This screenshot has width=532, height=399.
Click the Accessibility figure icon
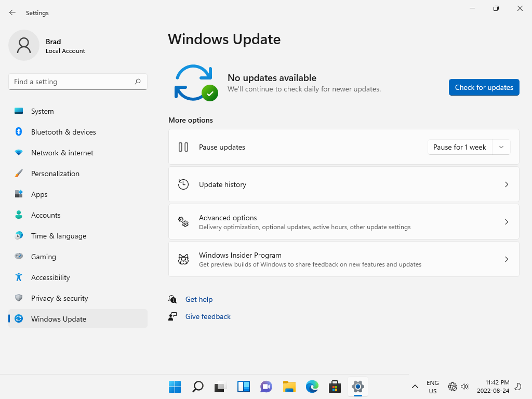(19, 277)
